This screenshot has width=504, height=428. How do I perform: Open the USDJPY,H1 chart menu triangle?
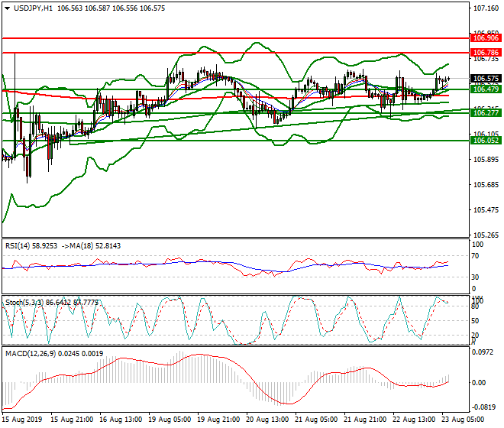pyautogui.click(x=7, y=8)
